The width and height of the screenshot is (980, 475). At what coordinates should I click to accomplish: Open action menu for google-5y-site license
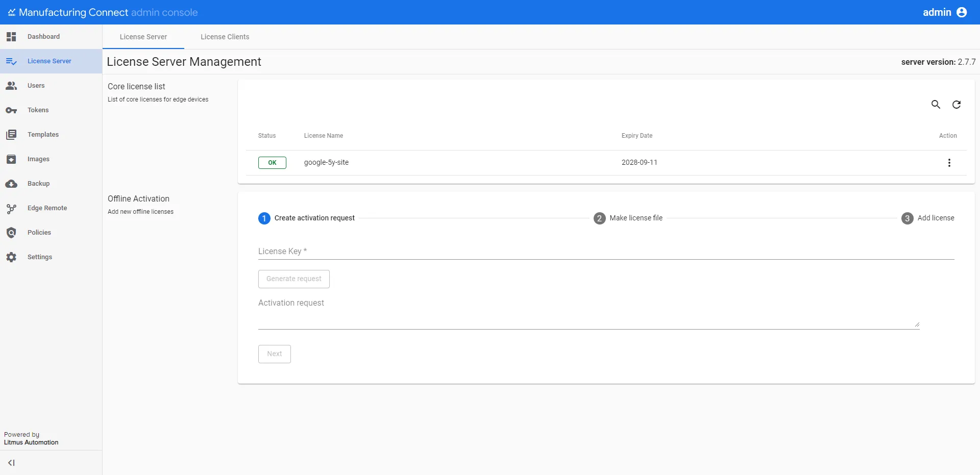tap(949, 163)
